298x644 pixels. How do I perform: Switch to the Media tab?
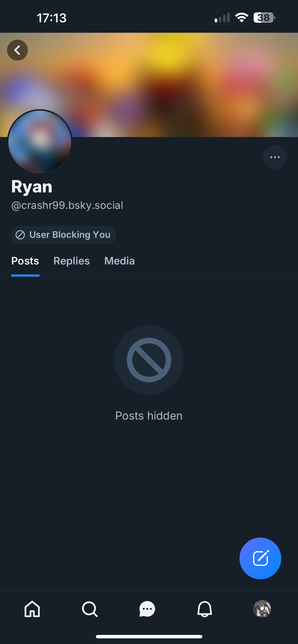[x=119, y=261]
